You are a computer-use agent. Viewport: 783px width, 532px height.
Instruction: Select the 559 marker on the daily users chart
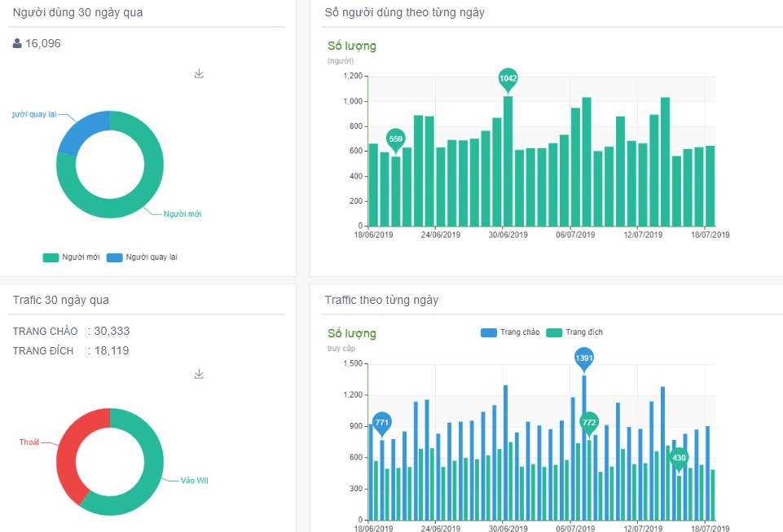396,139
